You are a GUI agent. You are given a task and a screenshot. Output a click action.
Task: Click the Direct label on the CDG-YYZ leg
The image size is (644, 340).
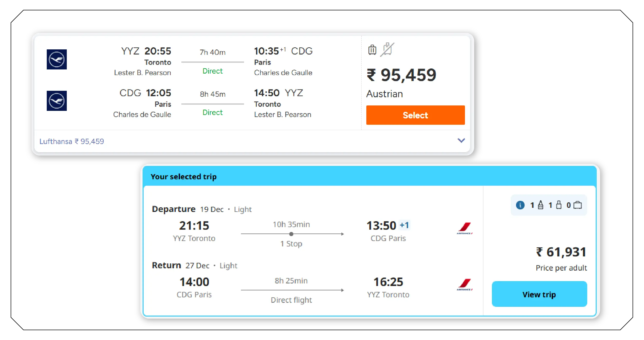pyautogui.click(x=212, y=112)
